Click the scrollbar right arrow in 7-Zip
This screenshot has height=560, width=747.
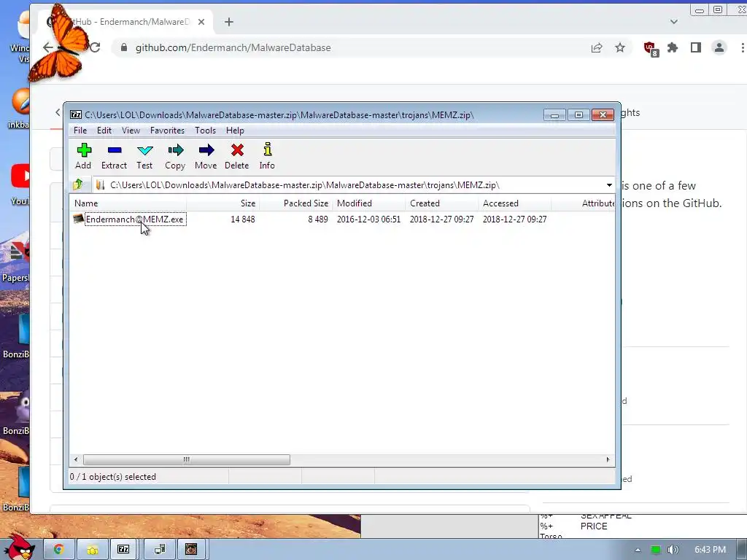tap(608, 459)
